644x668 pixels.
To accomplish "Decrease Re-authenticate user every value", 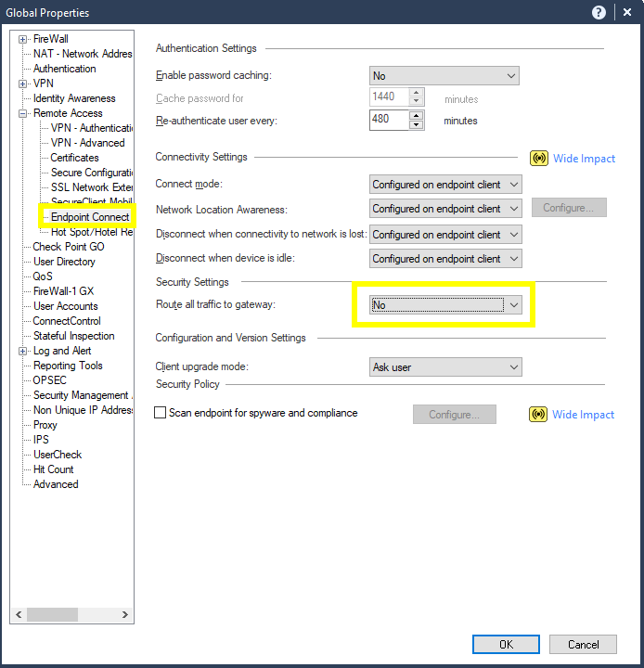I will click(x=416, y=125).
